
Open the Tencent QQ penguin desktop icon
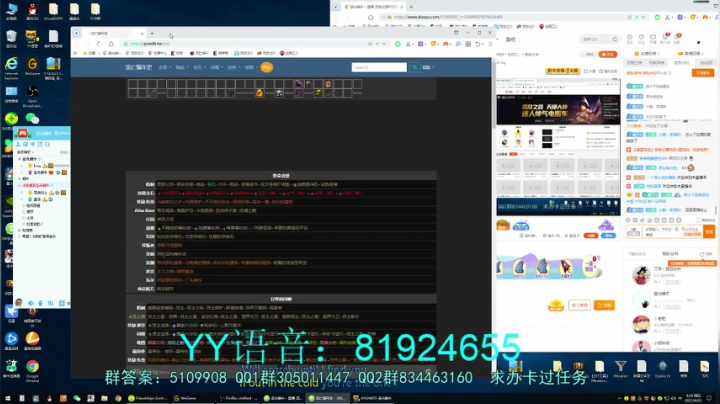pos(32,9)
